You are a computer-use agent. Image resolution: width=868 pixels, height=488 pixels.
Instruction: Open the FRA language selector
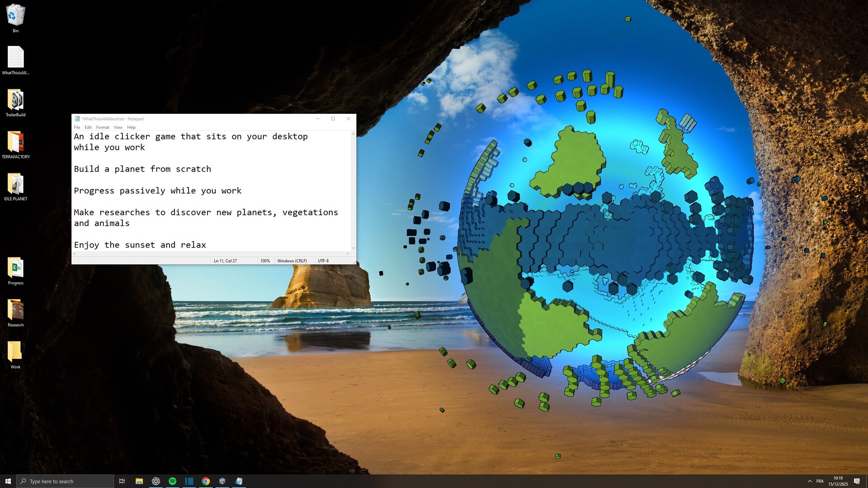coord(820,481)
